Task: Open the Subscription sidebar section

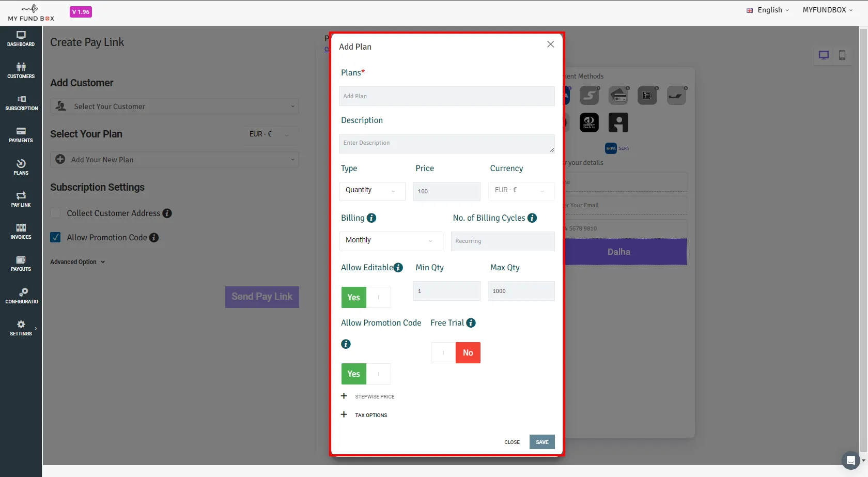Action: pos(21,103)
